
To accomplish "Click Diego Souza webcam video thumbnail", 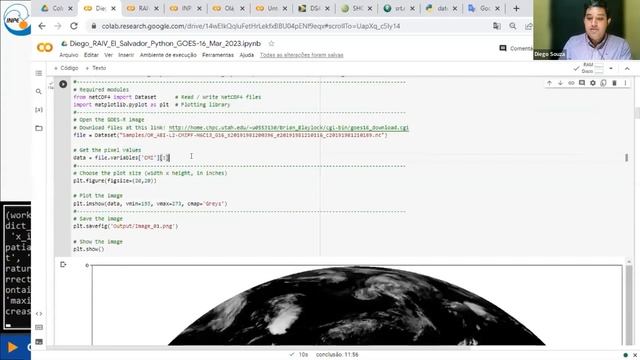I will [x=586, y=30].
